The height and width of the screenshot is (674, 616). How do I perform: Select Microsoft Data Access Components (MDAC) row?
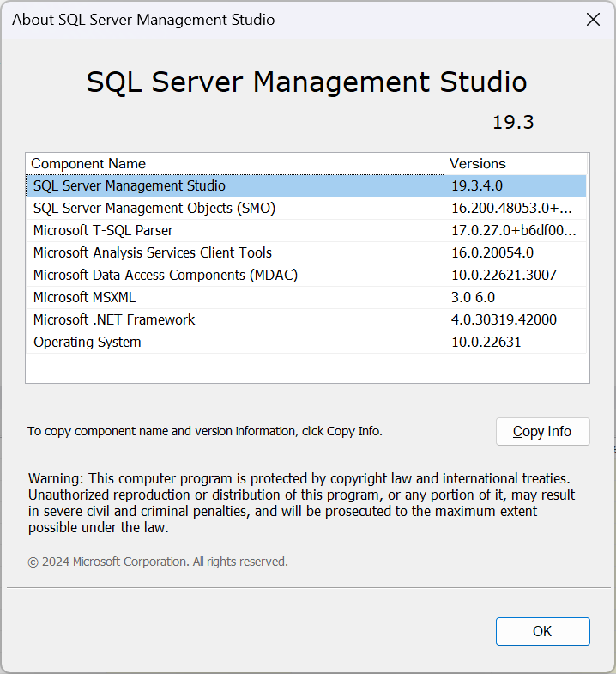click(305, 275)
